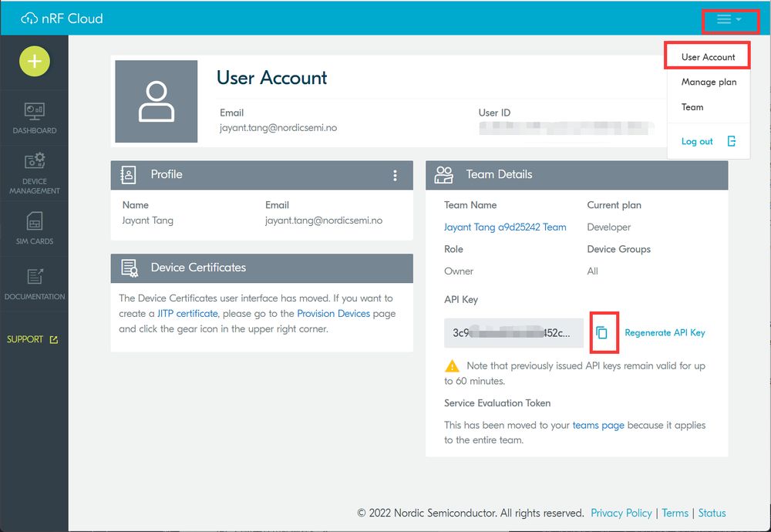Open the SIM Cards section

(35, 229)
